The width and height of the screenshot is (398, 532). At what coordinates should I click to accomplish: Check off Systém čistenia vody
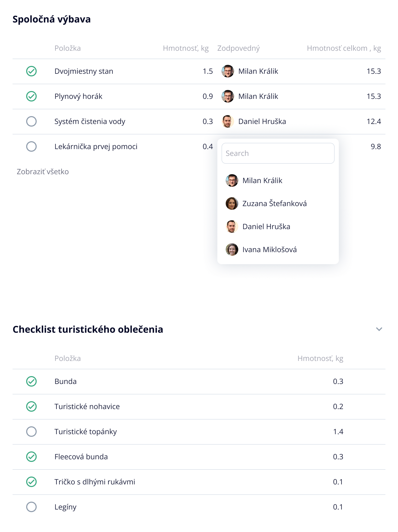31,121
